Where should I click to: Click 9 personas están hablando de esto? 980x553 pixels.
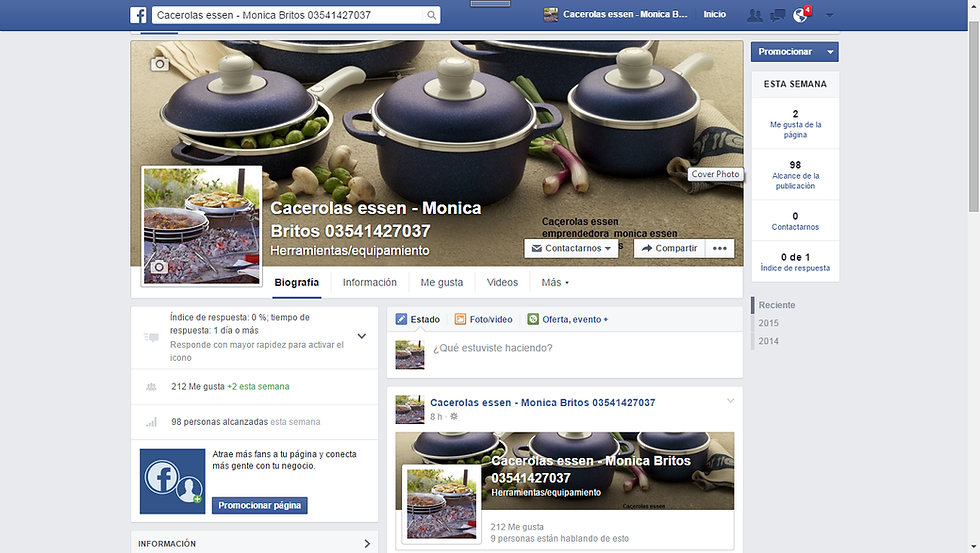(559, 539)
